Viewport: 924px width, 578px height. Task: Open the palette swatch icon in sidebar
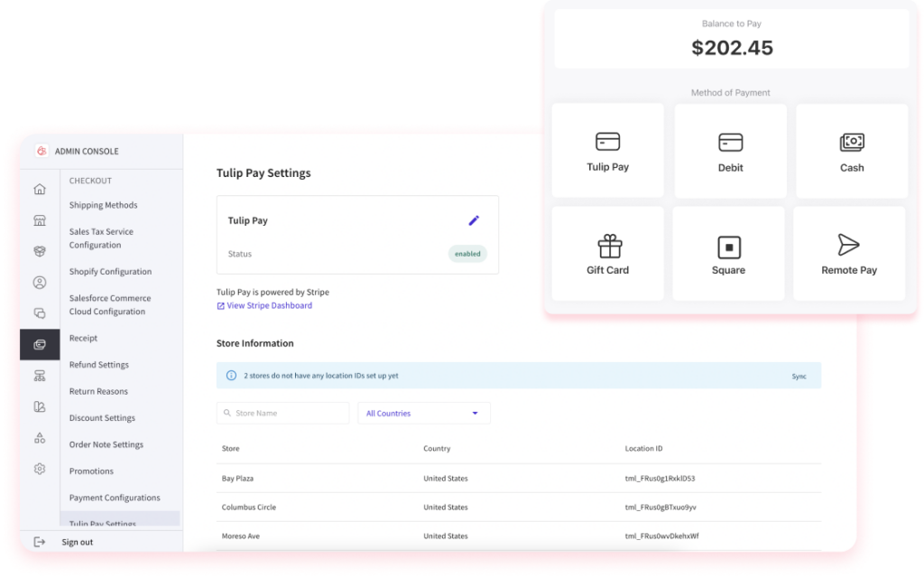click(40, 406)
